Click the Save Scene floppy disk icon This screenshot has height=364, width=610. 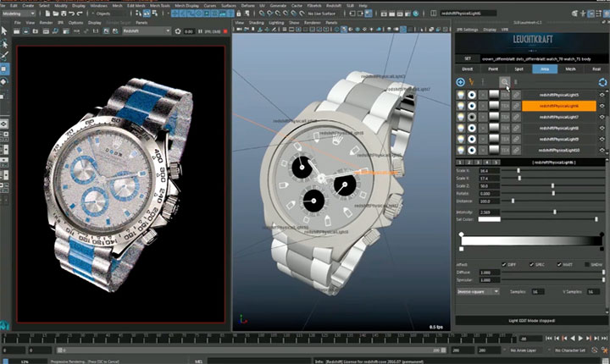(64, 14)
